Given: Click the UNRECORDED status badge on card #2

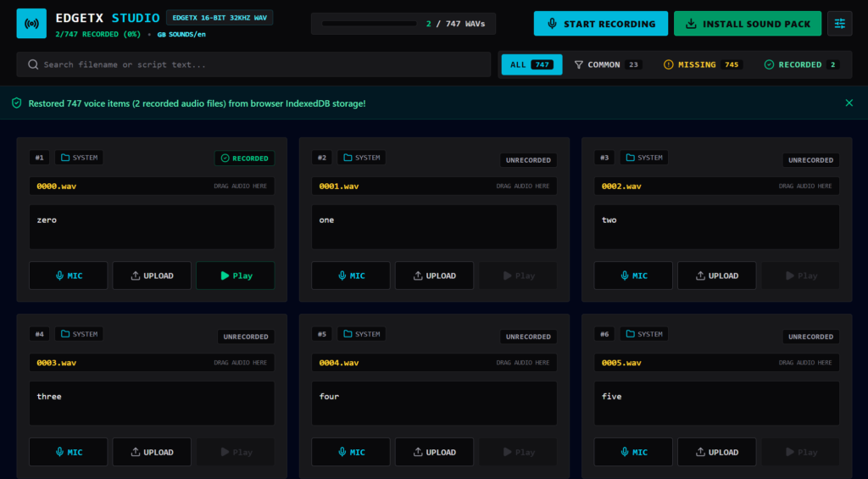Looking at the screenshot, I should 529,160.
